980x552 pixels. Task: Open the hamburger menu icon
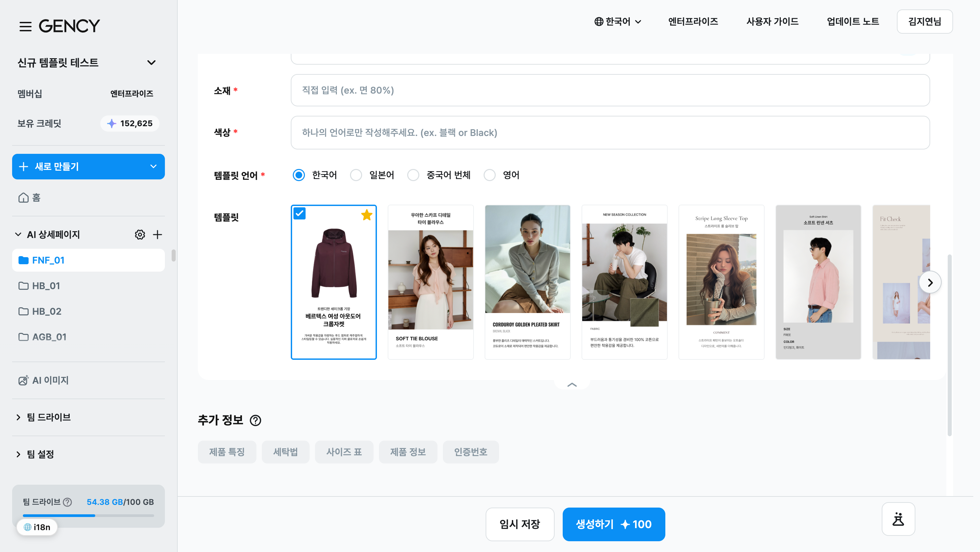(x=26, y=26)
